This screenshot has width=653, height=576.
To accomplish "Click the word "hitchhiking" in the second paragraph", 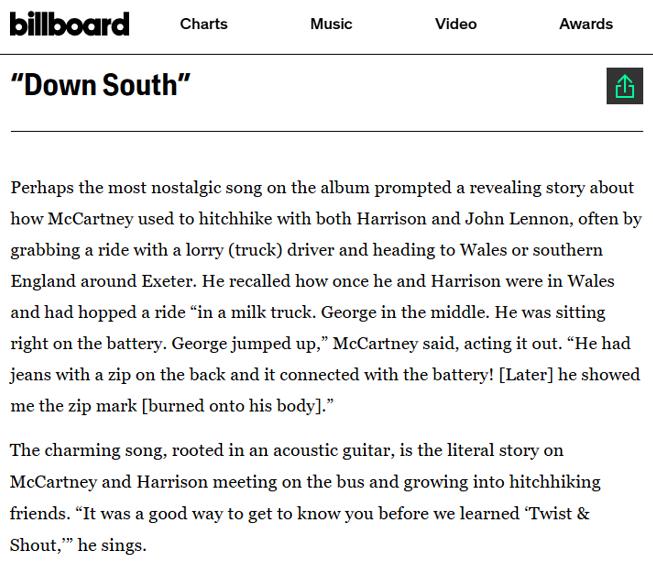I will [x=555, y=482].
